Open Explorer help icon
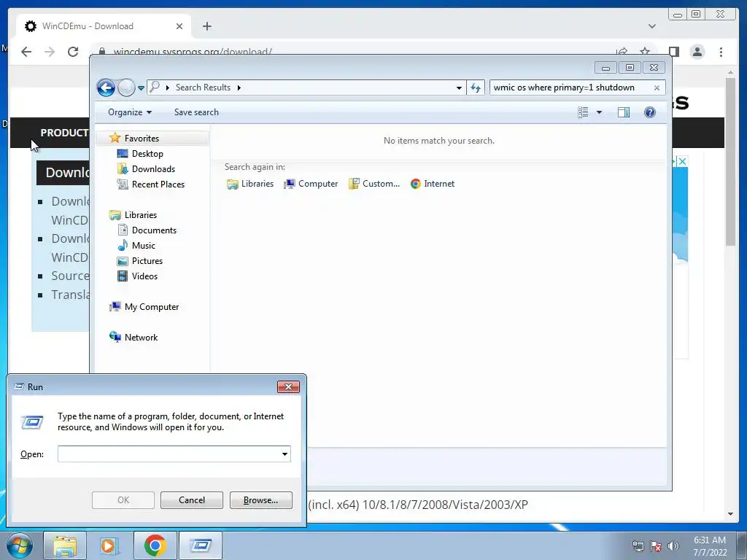The width and height of the screenshot is (747, 560). coord(650,112)
